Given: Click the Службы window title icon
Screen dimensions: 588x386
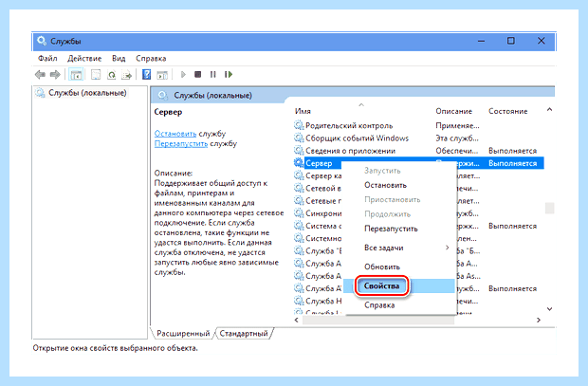Looking at the screenshot, I should (42, 41).
